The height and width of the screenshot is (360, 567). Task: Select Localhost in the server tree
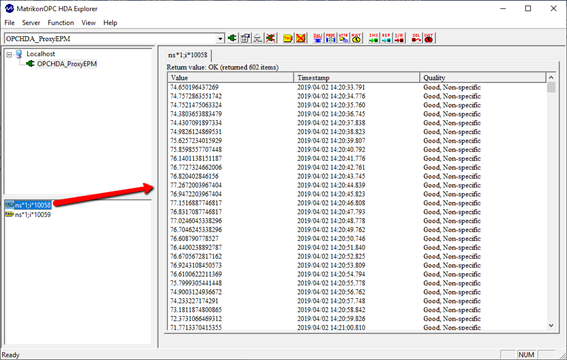pos(40,54)
